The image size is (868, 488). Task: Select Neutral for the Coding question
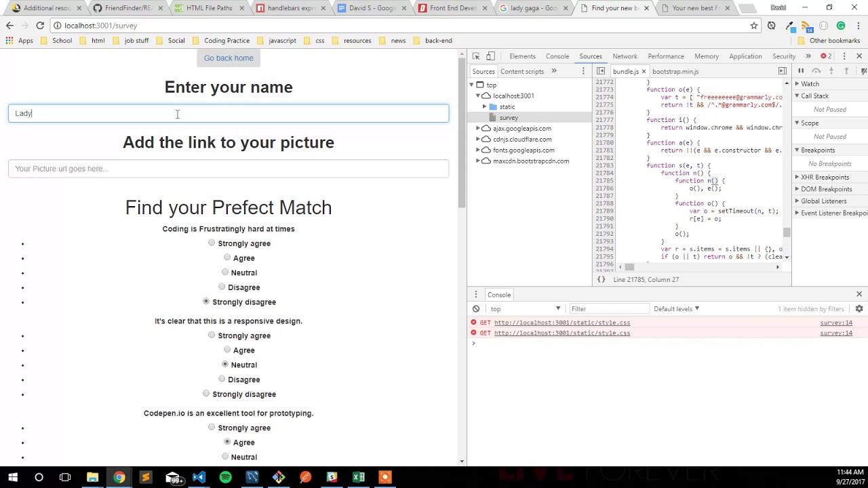pos(225,272)
